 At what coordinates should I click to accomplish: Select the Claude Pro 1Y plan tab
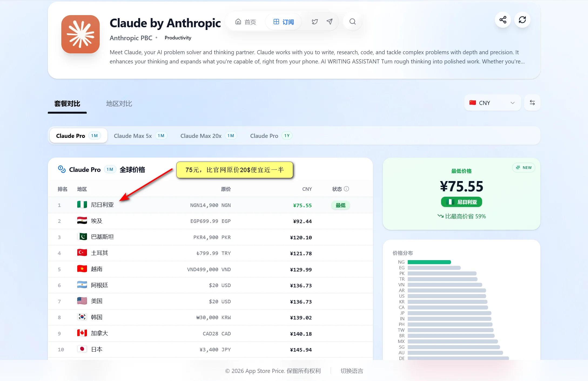click(271, 136)
